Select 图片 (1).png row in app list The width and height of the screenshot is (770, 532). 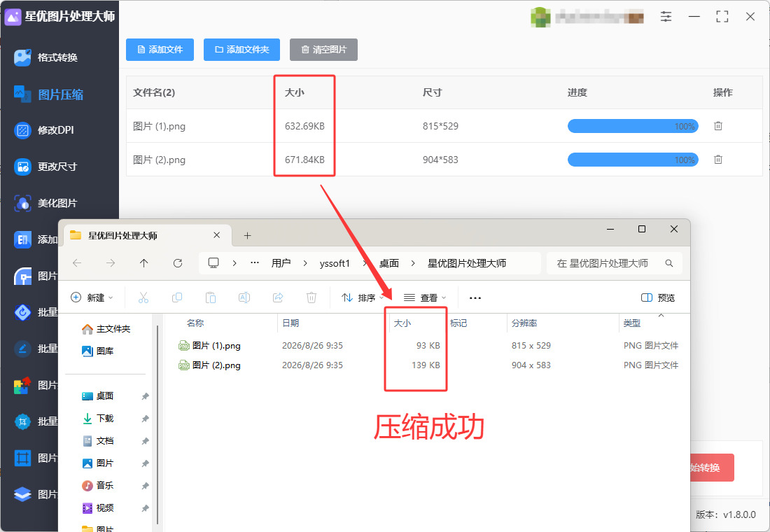(x=444, y=126)
